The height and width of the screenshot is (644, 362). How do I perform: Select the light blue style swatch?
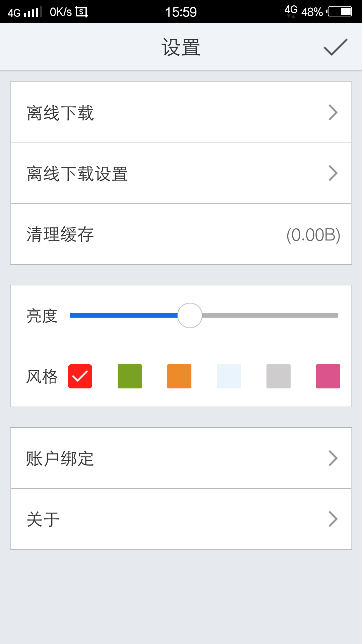(229, 376)
